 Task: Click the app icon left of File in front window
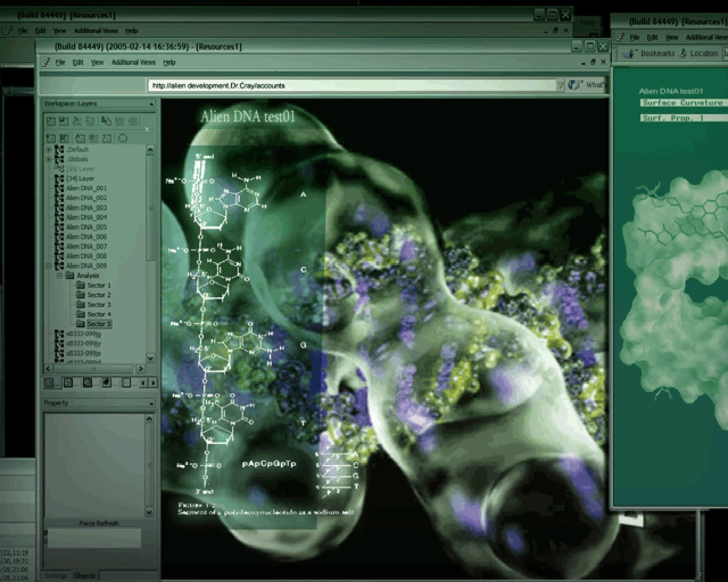pos(46,62)
